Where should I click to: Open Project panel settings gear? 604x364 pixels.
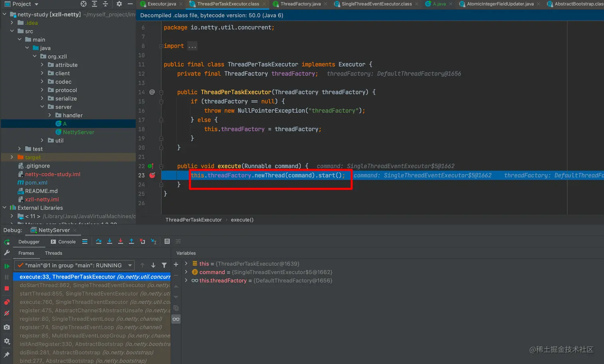click(119, 4)
